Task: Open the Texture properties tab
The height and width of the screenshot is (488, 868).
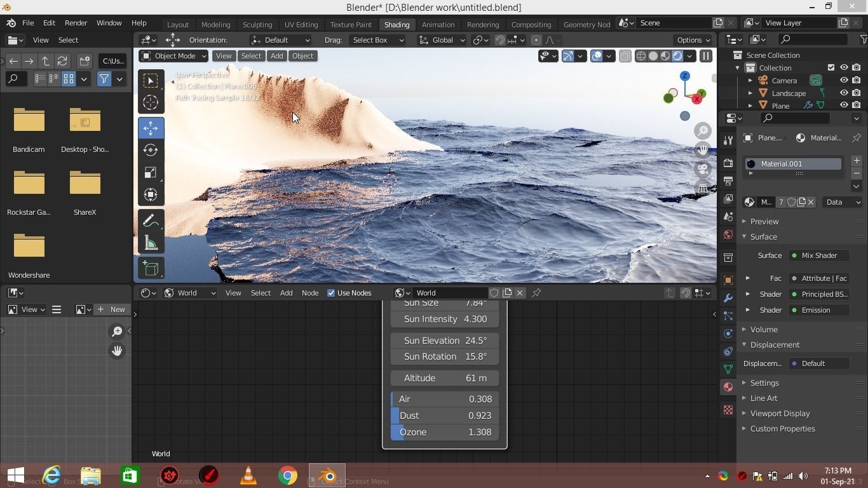Action: [728, 410]
